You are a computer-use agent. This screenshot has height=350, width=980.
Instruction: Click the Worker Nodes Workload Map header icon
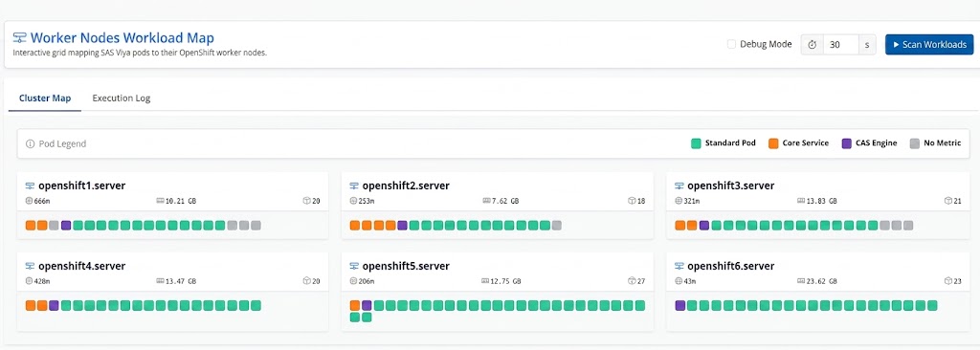pyautogui.click(x=19, y=37)
